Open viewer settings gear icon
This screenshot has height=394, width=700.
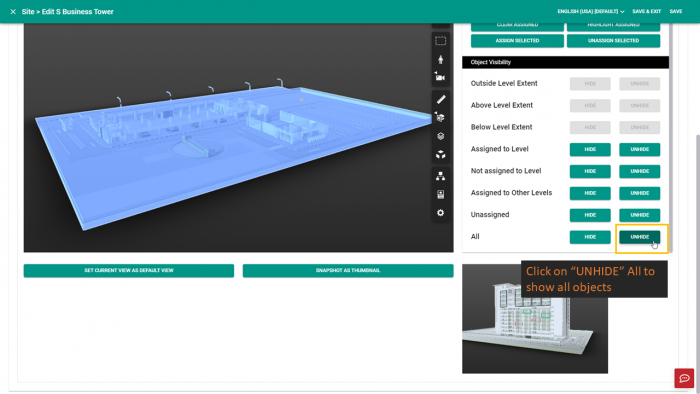[441, 213]
